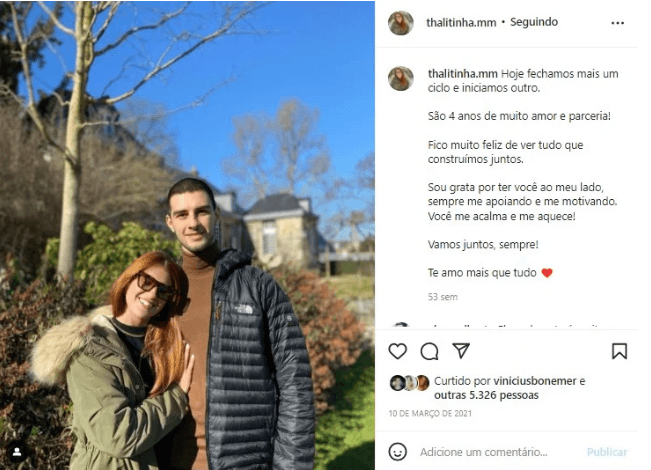Viewport: 651px width, 470px height.
Task: Share post using paper plane icon
Action: (x=461, y=351)
